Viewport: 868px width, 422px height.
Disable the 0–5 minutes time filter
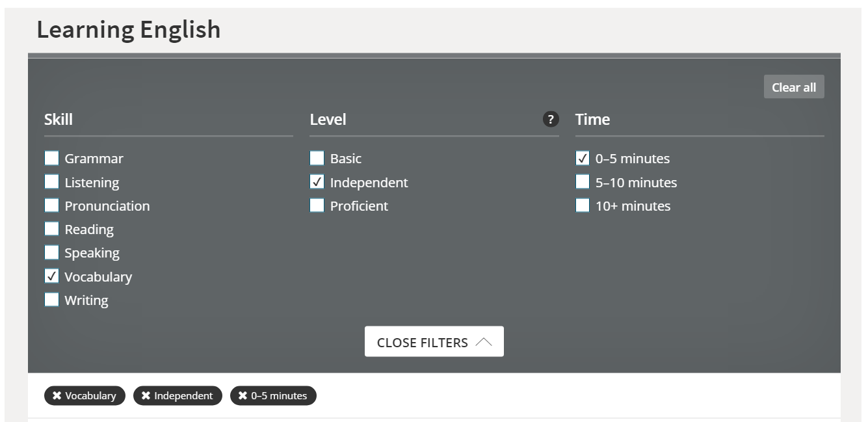pos(583,158)
